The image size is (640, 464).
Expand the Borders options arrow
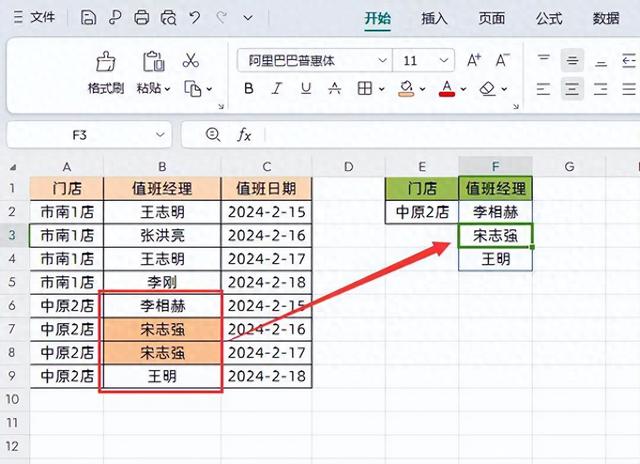pyautogui.click(x=382, y=89)
